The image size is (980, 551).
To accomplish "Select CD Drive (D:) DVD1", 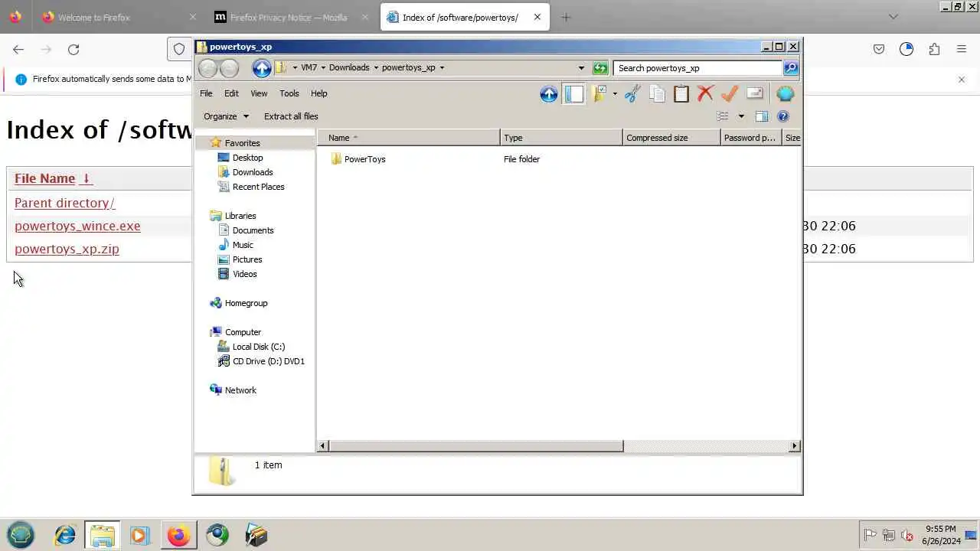I will click(268, 361).
